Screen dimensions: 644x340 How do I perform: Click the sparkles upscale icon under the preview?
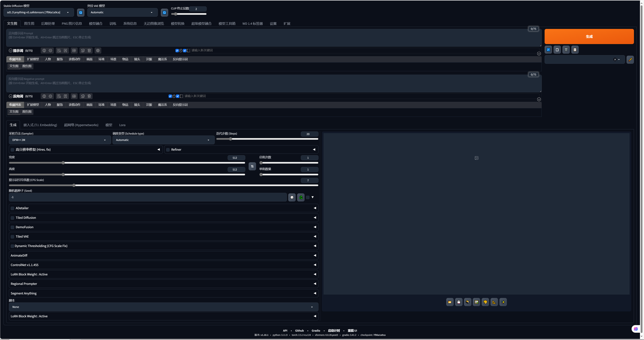click(503, 302)
